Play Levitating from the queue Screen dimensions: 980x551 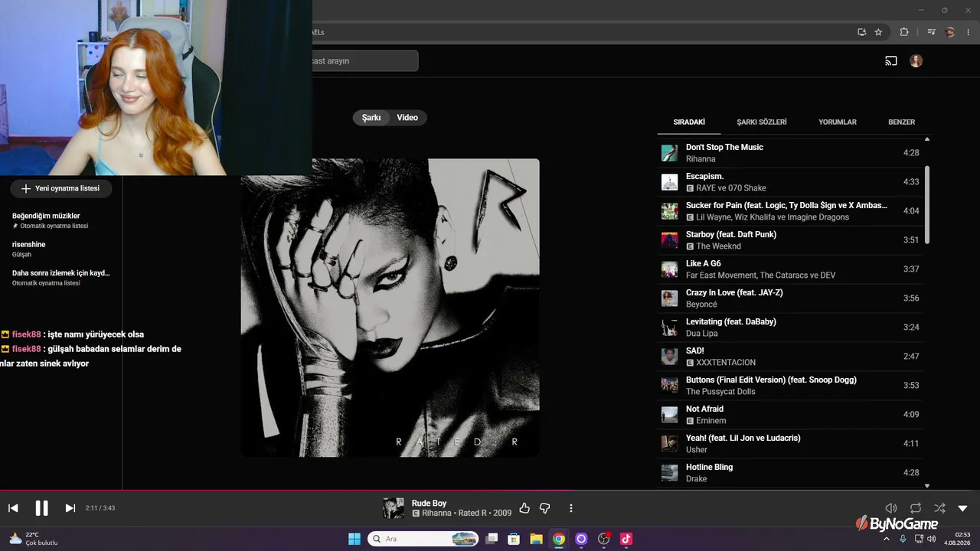click(790, 328)
